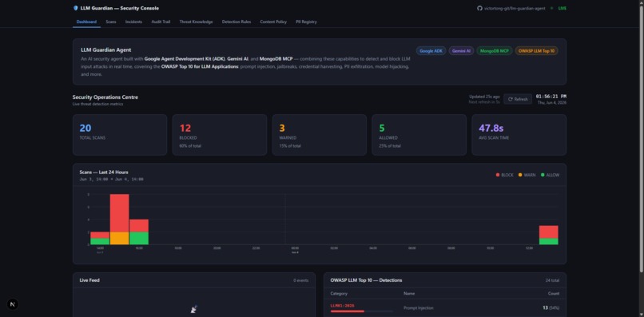Click the LLM Guardian — Security Console title

pyautogui.click(x=120, y=8)
